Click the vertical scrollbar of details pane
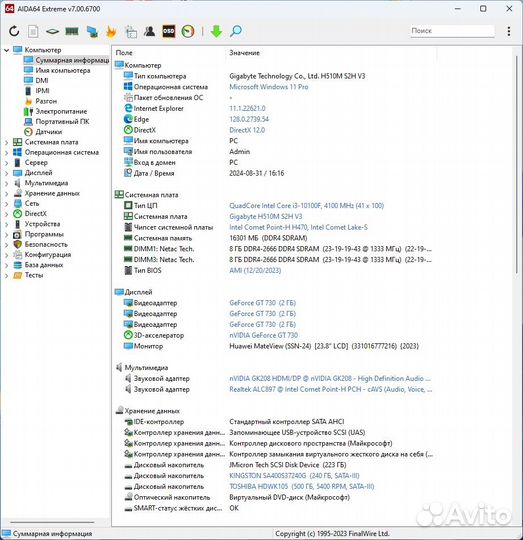523x540 pixels. pyautogui.click(x=516, y=165)
